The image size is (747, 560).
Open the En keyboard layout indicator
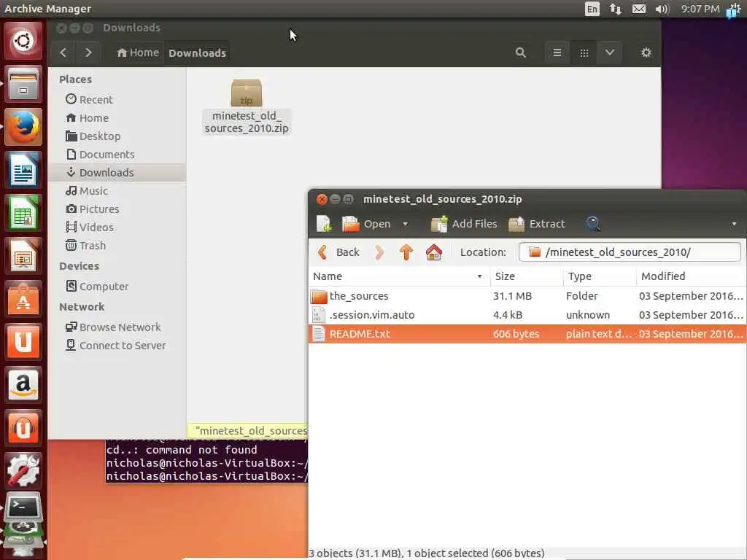pos(592,9)
